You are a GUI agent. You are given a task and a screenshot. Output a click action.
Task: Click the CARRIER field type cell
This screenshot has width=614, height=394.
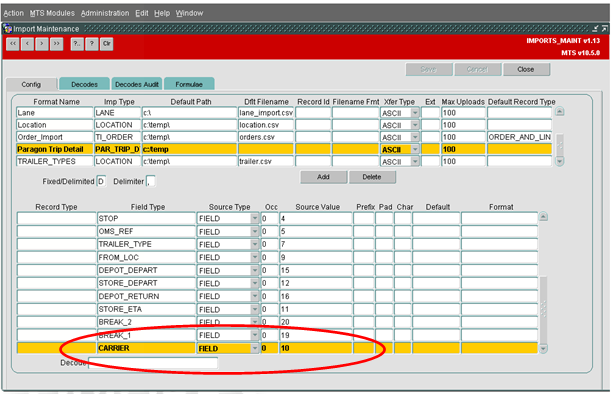pos(146,348)
